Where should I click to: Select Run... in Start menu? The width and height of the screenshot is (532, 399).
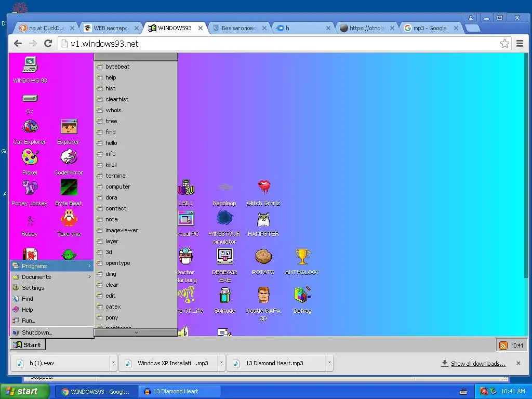(x=52, y=320)
